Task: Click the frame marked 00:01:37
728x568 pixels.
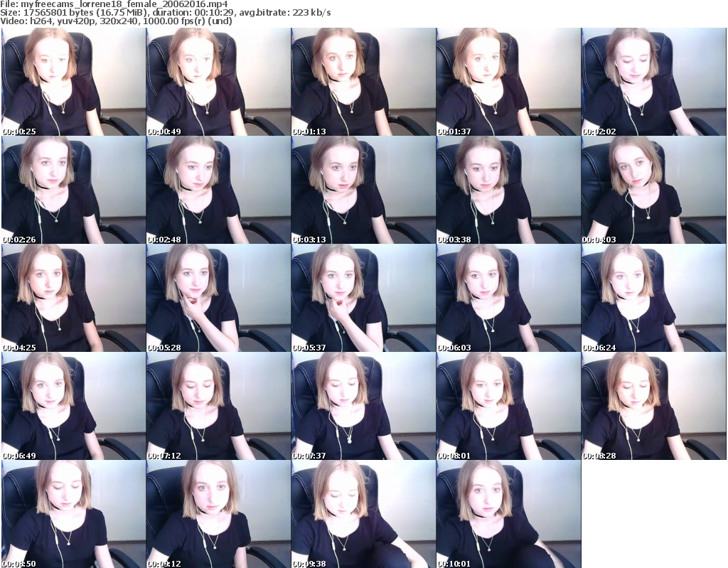Action: point(508,82)
